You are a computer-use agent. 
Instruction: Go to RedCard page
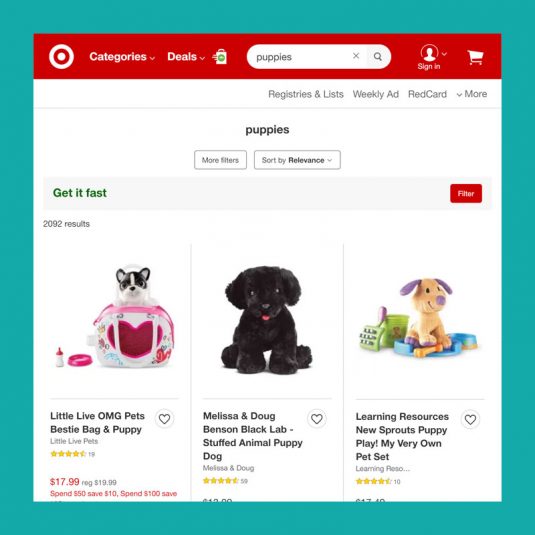[427, 94]
